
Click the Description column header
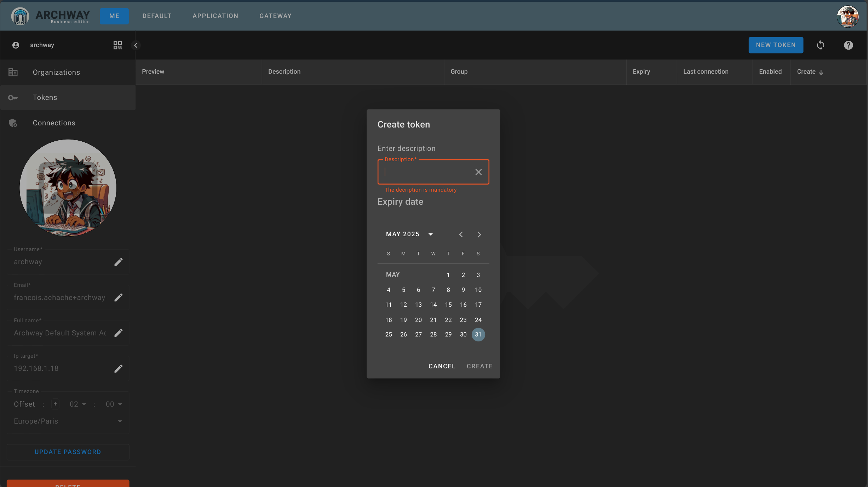(x=353, y=72)
